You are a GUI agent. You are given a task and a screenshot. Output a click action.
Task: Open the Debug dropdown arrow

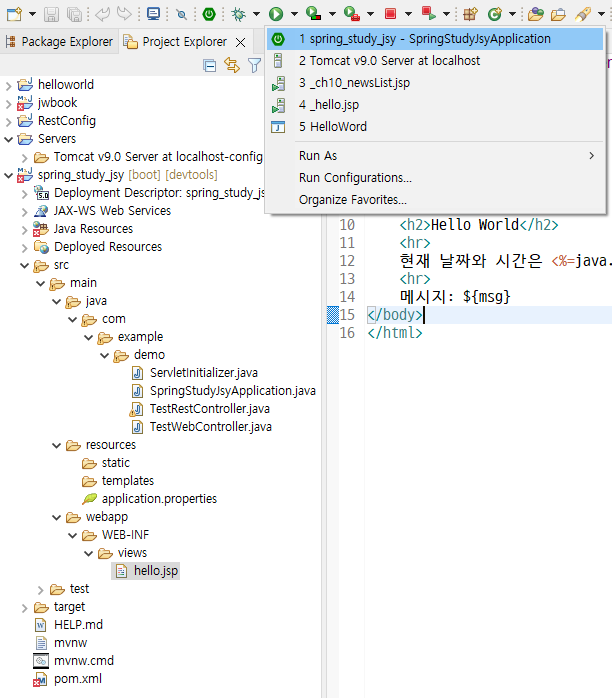256,14
